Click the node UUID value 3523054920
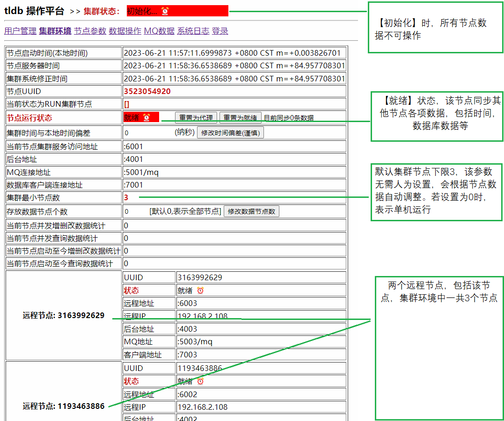 147,91
